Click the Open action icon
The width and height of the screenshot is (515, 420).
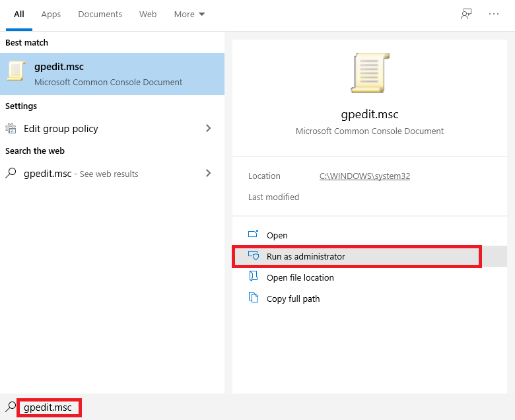(x=254, y=234)
